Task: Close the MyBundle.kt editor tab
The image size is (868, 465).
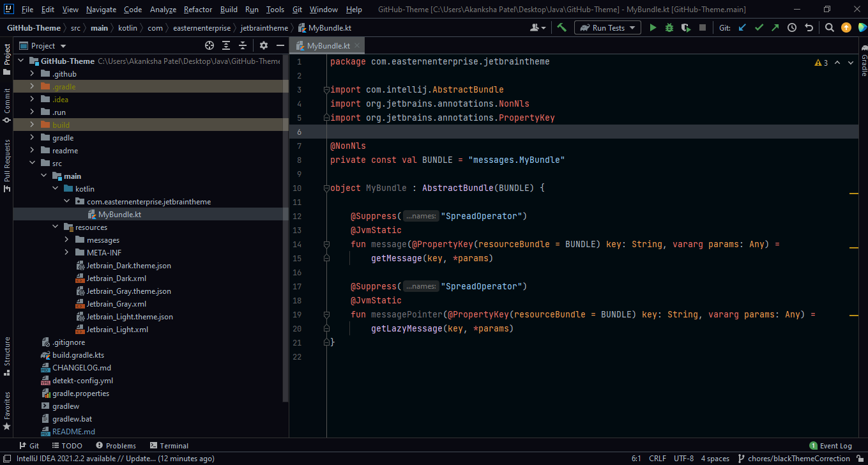Action: [358, 46]
